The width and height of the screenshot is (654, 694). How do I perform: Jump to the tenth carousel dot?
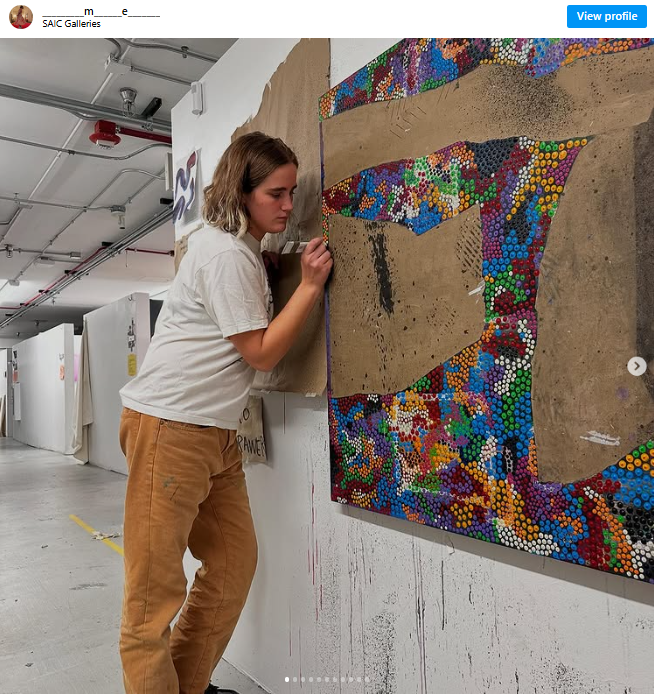(x=359, y=679)
